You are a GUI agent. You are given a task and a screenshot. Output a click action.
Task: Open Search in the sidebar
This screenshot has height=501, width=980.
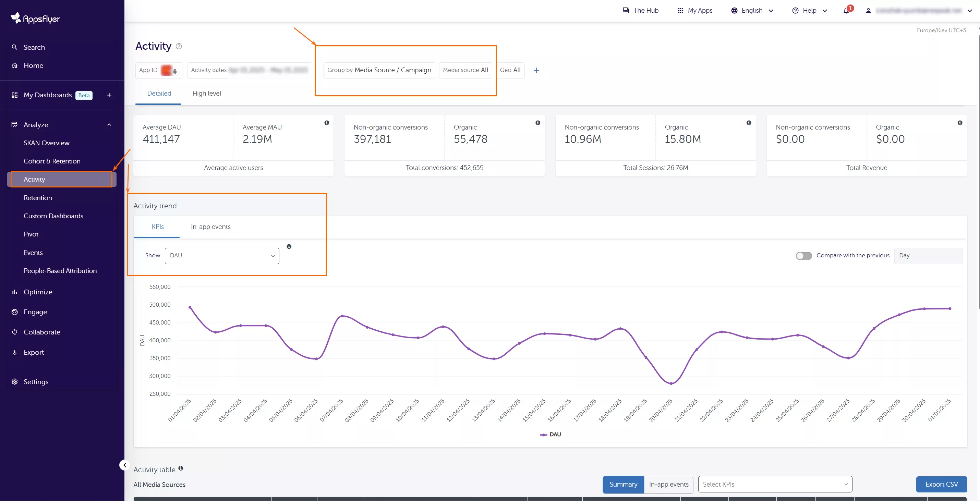pyautogui.click(x=34, y=47)
